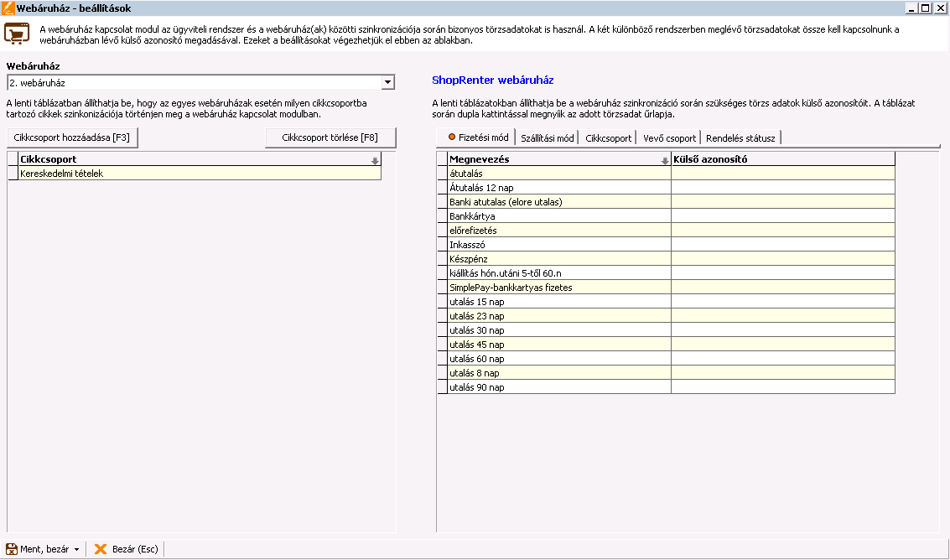950x560 pixels.
Task: Select the Kereskedelmi tételek row
Action: pyautogui.click(x=199, y=174)
